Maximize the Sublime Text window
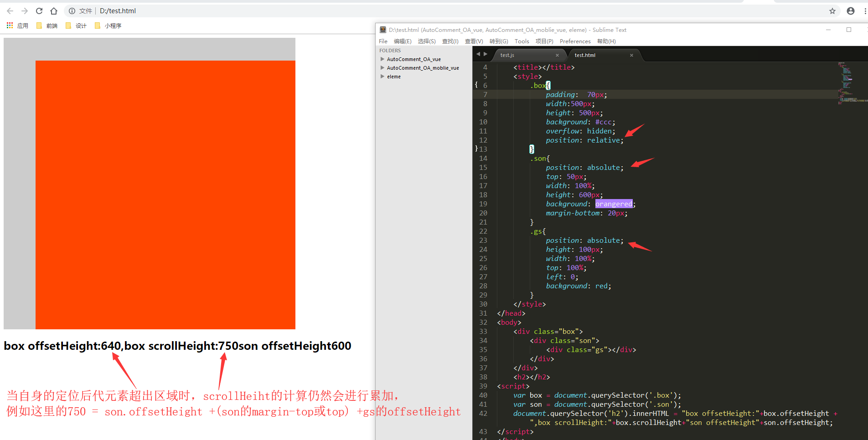 (849, 30)
